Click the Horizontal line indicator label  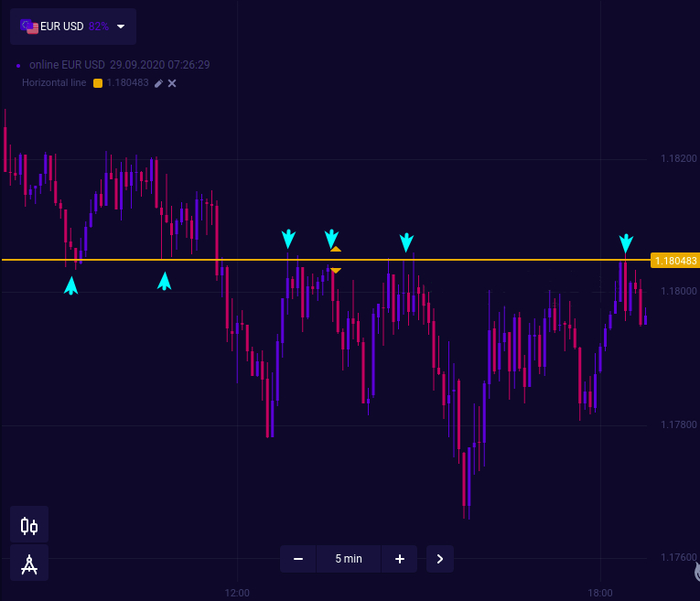[x=54, y=82]
